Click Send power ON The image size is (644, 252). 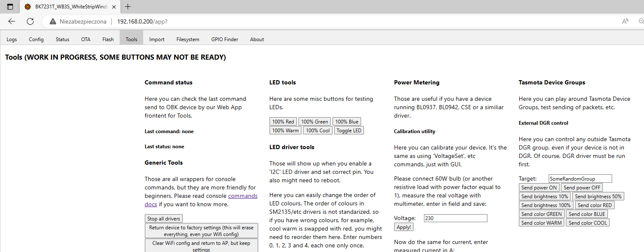(539, 187)
